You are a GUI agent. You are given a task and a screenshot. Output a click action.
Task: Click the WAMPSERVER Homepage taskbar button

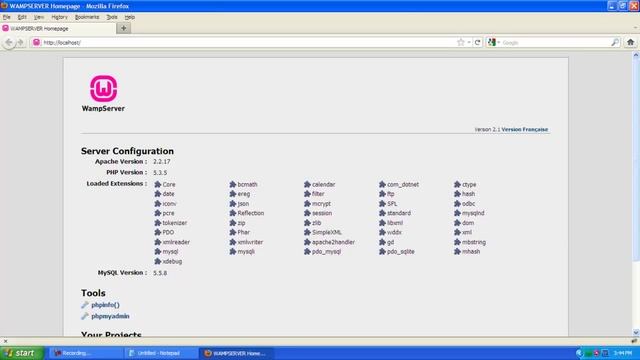pyautogui.click(x=236, y=353)
